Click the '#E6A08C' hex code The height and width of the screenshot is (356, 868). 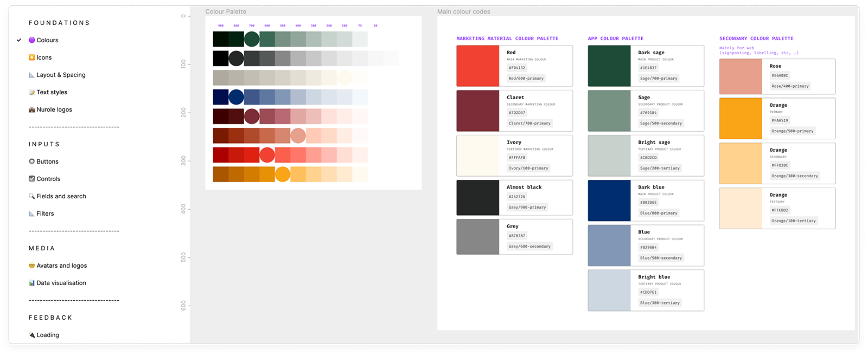tap(780, 75)
